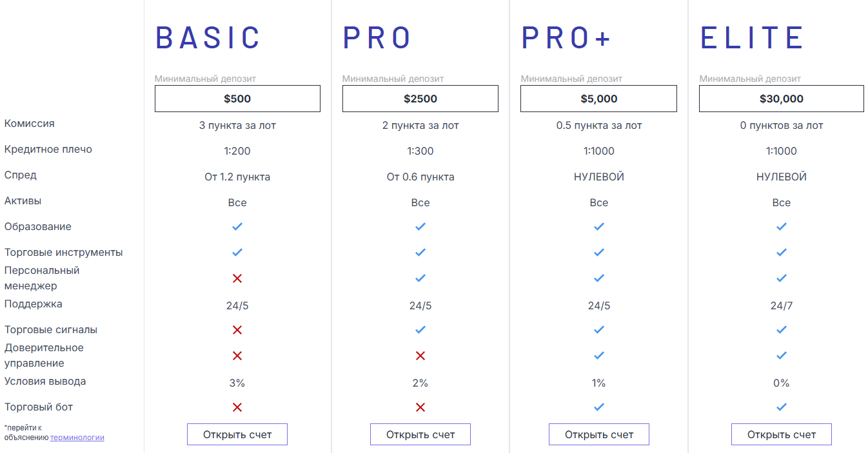Viewport: 868px width, 453px height.
Task: Click the $500 minimum deposit box
Action: pos(237,99)
